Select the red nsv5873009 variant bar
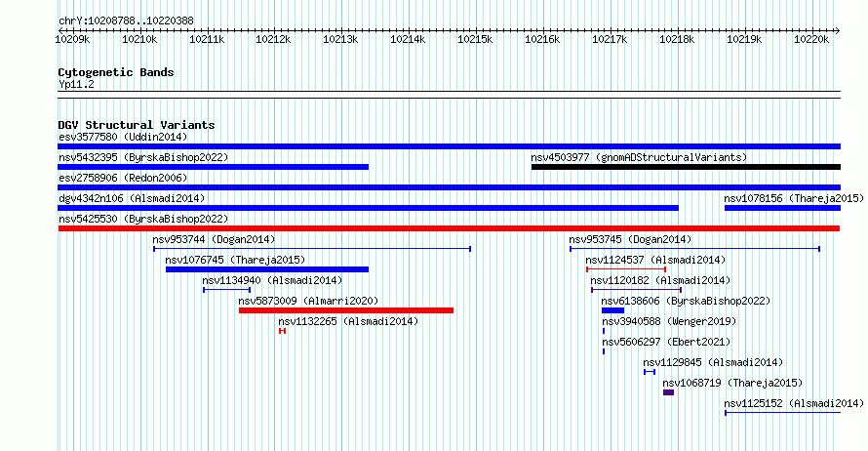Screen dimensions: 868x451 346,310
